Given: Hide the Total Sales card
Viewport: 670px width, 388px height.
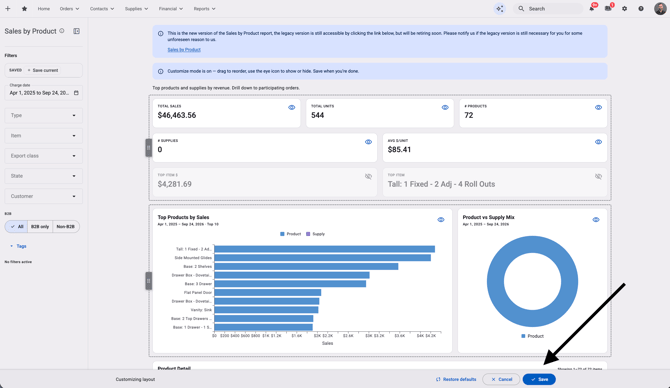Looking at the screenshot, I should click(x=291, y=108).
